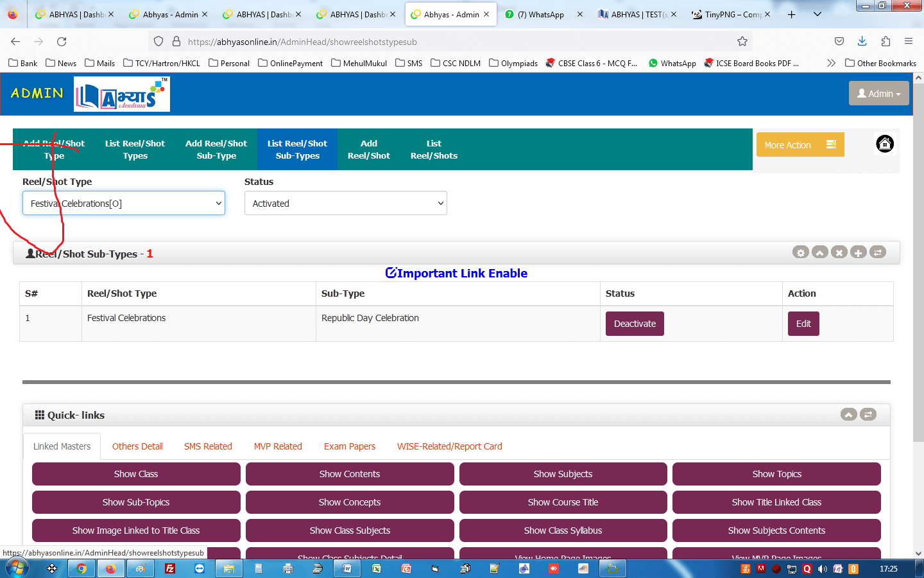
Task: Click the Important Link Enable link
Action: [x=456, y=274]
